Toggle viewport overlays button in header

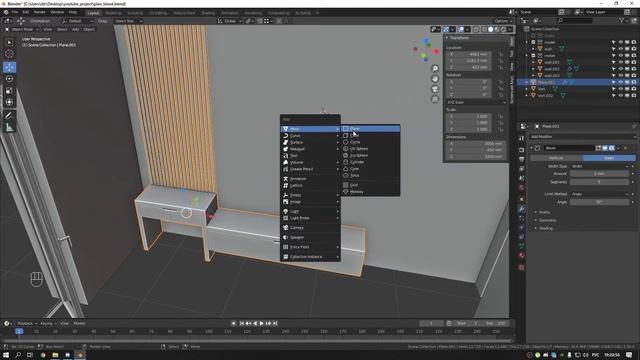tap(461, 29)
